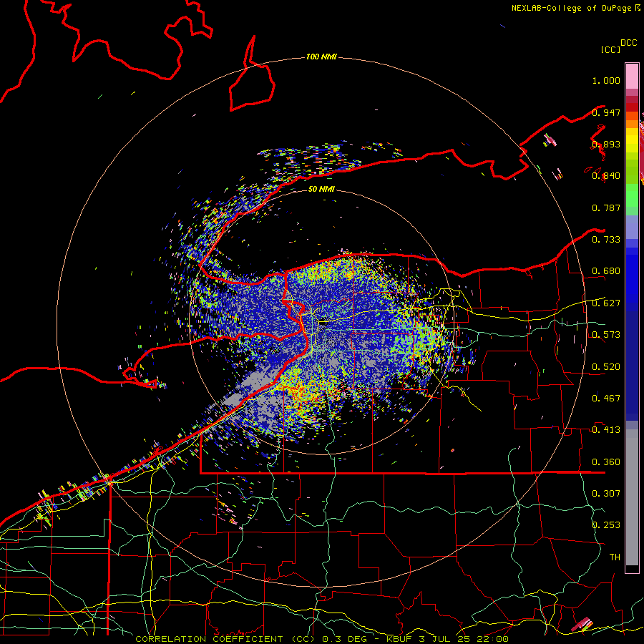Click the pink segment of the color bar
The width and height of the screenshot is (644, 644).
click(632, 76)
